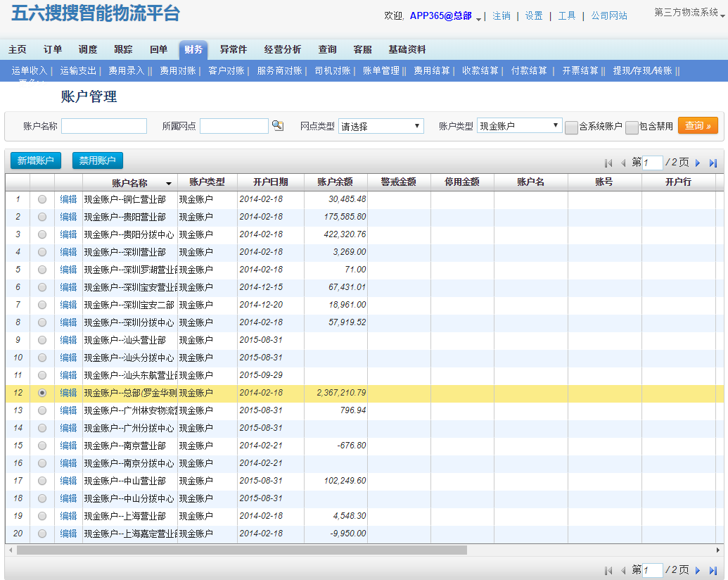Screen dimensions: 728x580
Task: Click the 查询 search button
Action: pos(698,125)
